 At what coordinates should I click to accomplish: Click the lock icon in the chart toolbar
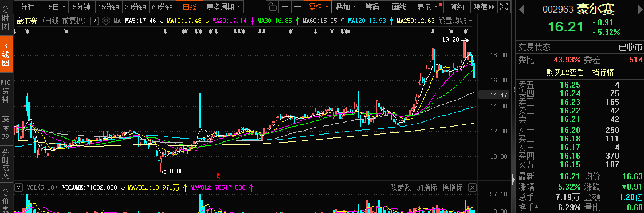pyautogui.click(x=272, y=6)
